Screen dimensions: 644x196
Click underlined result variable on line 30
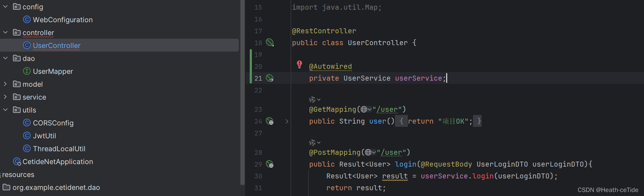tap(395, 176)
